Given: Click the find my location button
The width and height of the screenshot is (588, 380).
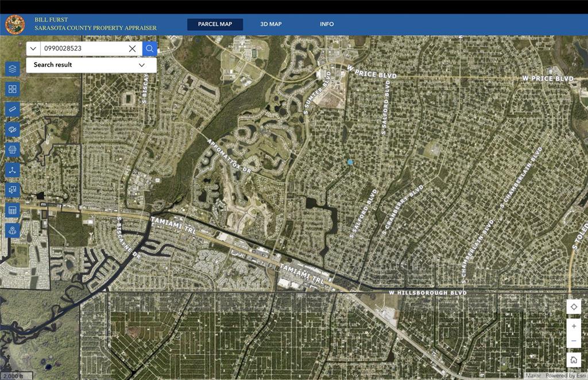Looking at the screenshot, I should pos(574,307).
